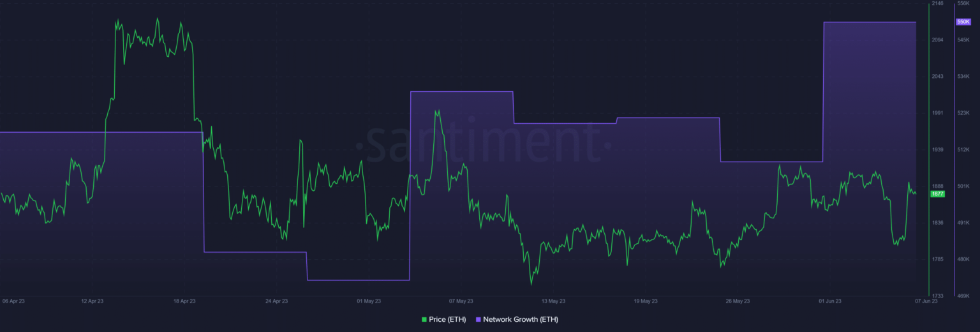Click the green Price (ETH) legend swatch
Screen dimensions: 980x332
click(424, 319)
